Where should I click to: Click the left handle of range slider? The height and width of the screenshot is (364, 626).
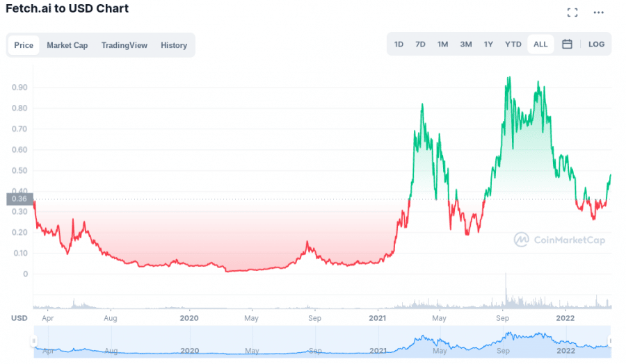(x=33, y=341)
